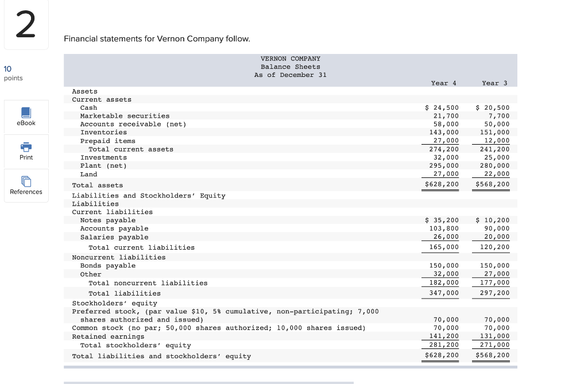The width and height of the screenshot is (588, 384).
Task: Open the References documents icon
Action: pos(26,181)
